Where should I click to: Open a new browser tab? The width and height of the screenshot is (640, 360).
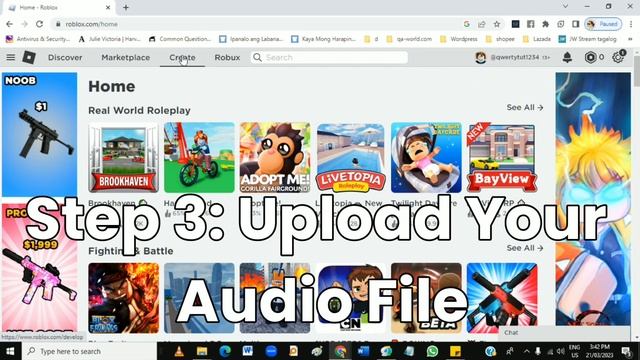tap(126, 7)
